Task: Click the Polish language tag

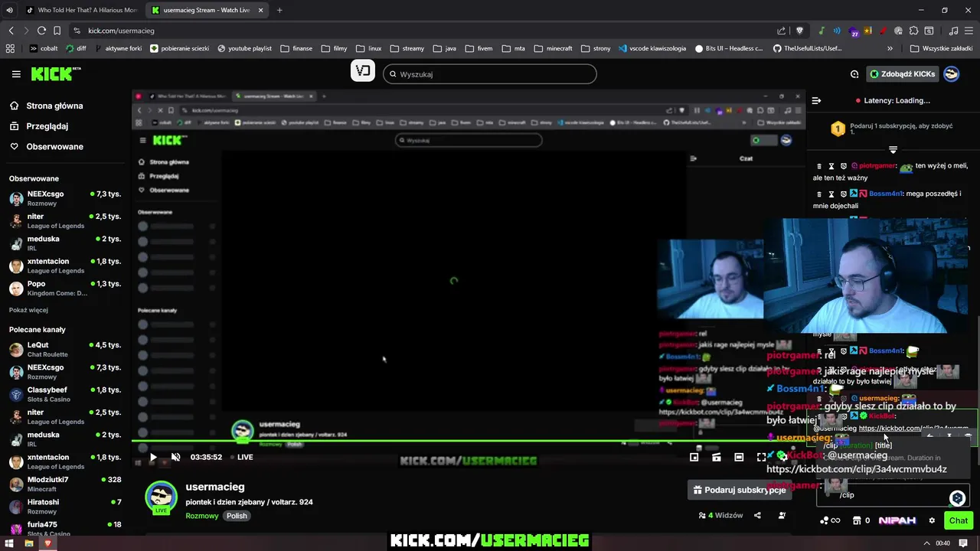Action: [x=237, y=516]
